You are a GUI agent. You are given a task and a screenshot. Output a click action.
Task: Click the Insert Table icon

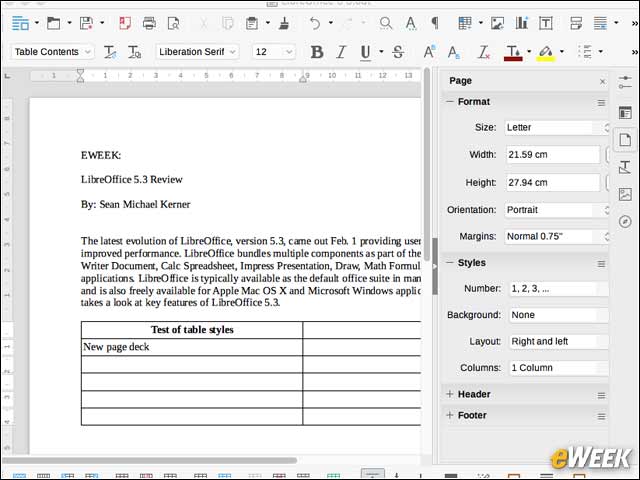pos(465,23)
